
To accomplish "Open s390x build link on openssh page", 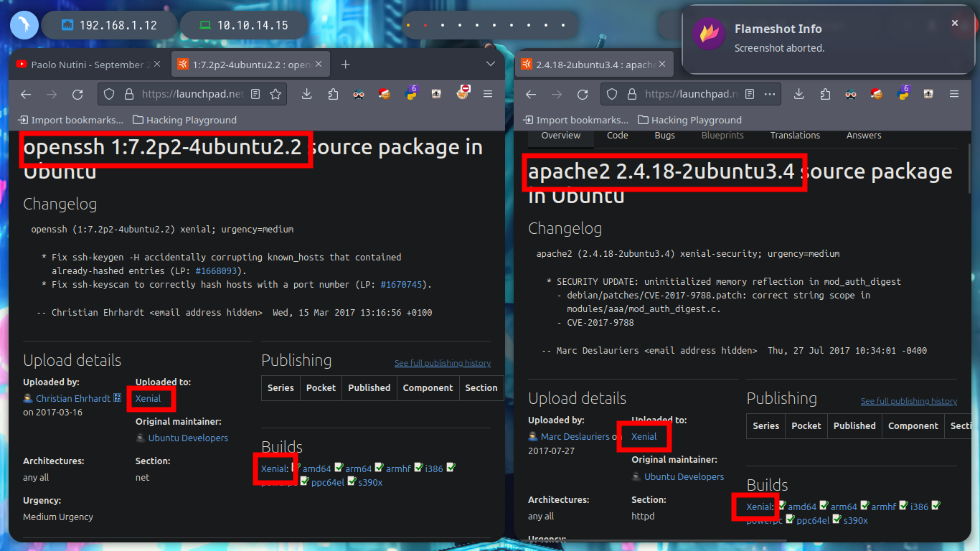I will 370,483.
